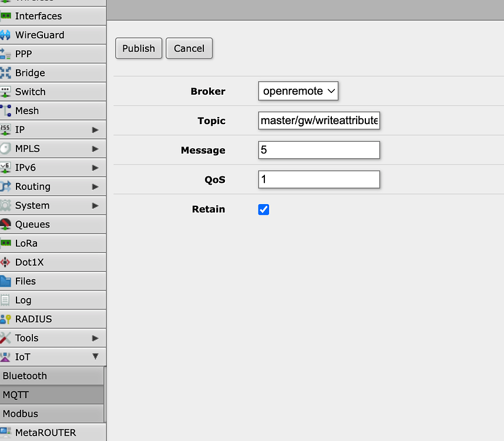The height and width of the screenshot is (441, 504).
Task: Click the WireGuard icon in sidebar
Action: 6,35
